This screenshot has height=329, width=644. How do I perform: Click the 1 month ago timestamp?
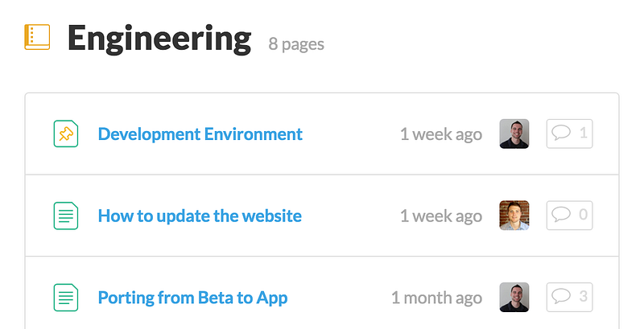(436, 298)
